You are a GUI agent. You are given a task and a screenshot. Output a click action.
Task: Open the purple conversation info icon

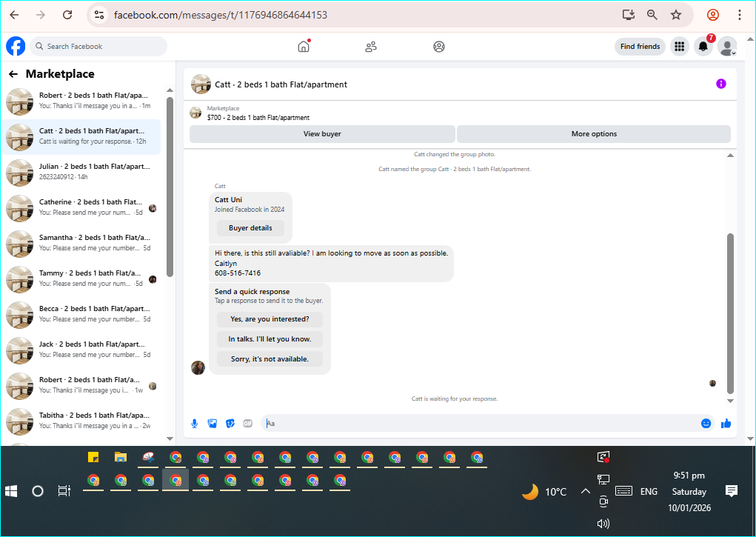720,84
